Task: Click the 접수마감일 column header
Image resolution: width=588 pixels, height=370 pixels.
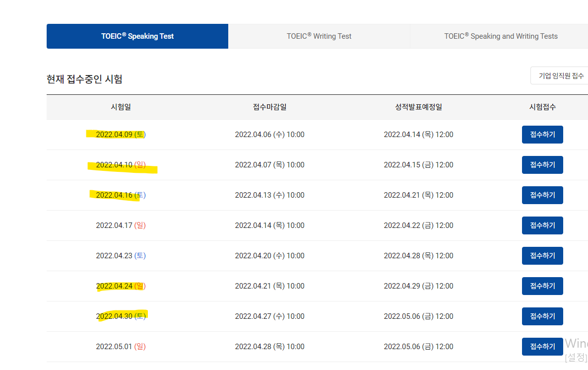Action: (x=269, y=107)
